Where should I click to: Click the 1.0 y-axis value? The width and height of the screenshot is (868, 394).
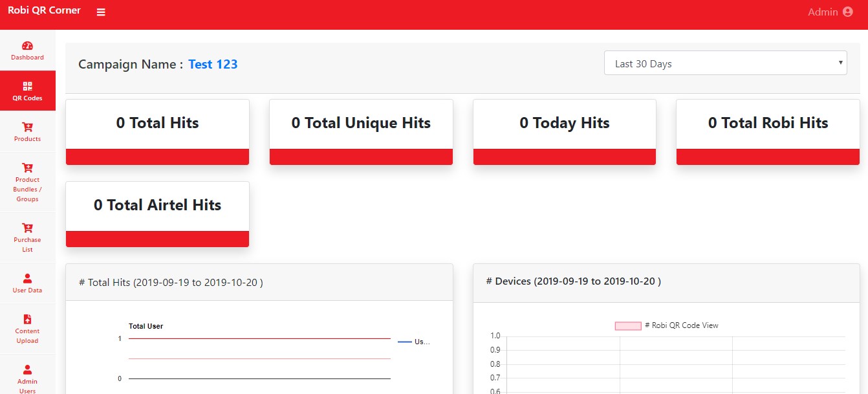click(x=495, y=336)
